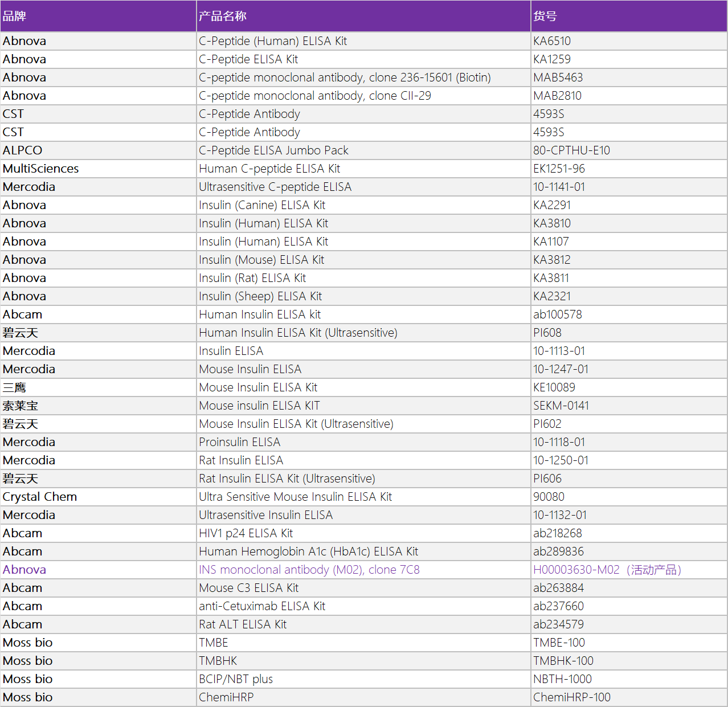The height and width of the screenshot is (707, 728).
Task: Click catalog number "MAB2810"
Action: pos(558,96)
